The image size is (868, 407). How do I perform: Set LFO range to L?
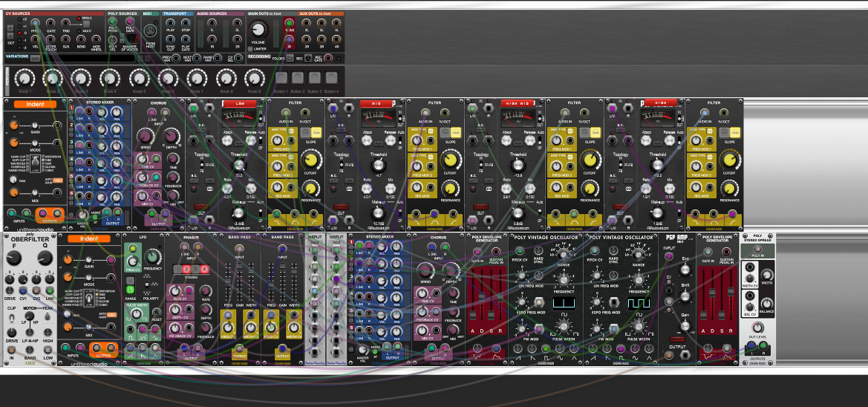pos(130,290)
